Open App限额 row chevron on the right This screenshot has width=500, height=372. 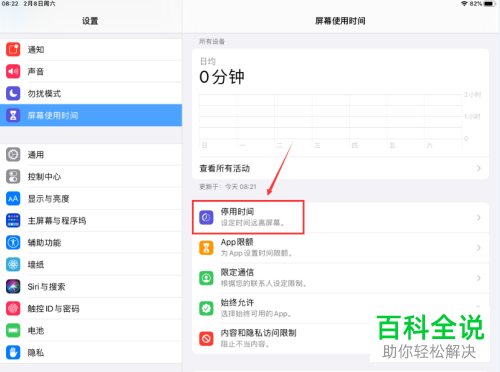pyautogui.click(x=479, y=248)
